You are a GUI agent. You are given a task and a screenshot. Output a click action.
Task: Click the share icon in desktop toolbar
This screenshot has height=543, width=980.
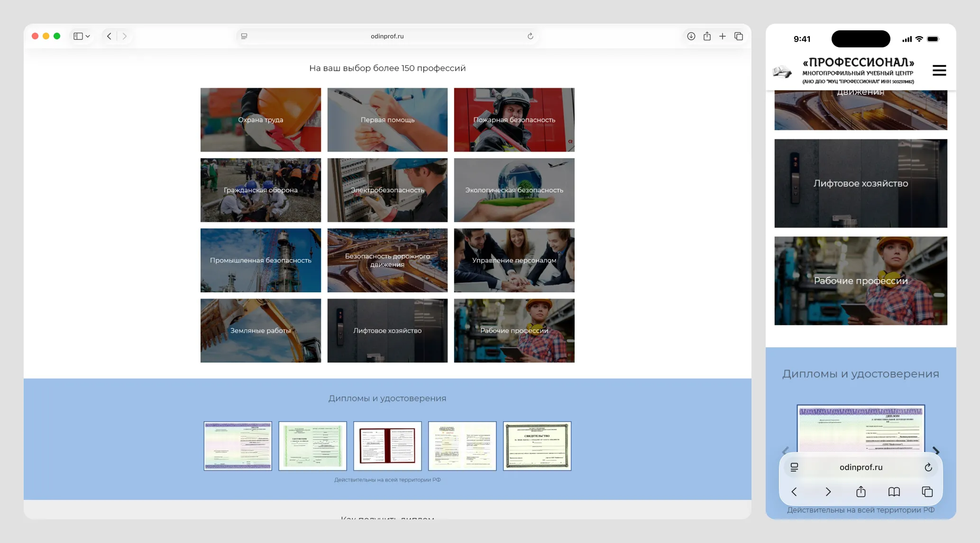(x=707, y=36)
